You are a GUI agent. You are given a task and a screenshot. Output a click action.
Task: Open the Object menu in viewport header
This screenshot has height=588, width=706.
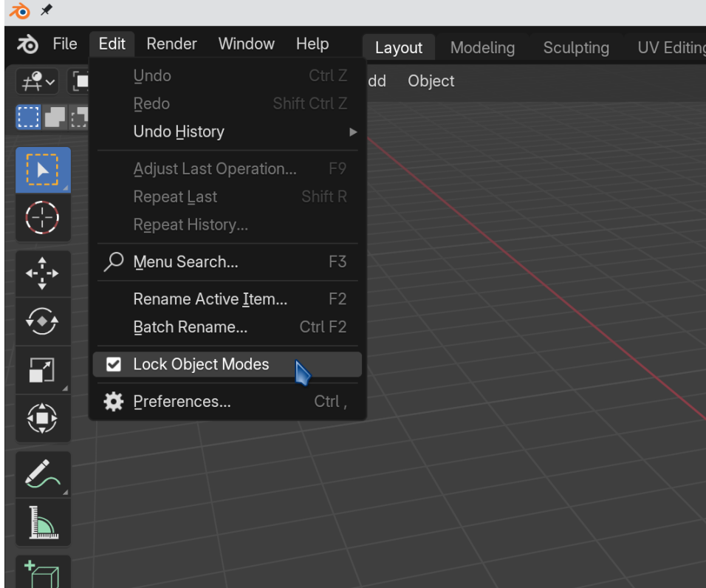point(431,81)
